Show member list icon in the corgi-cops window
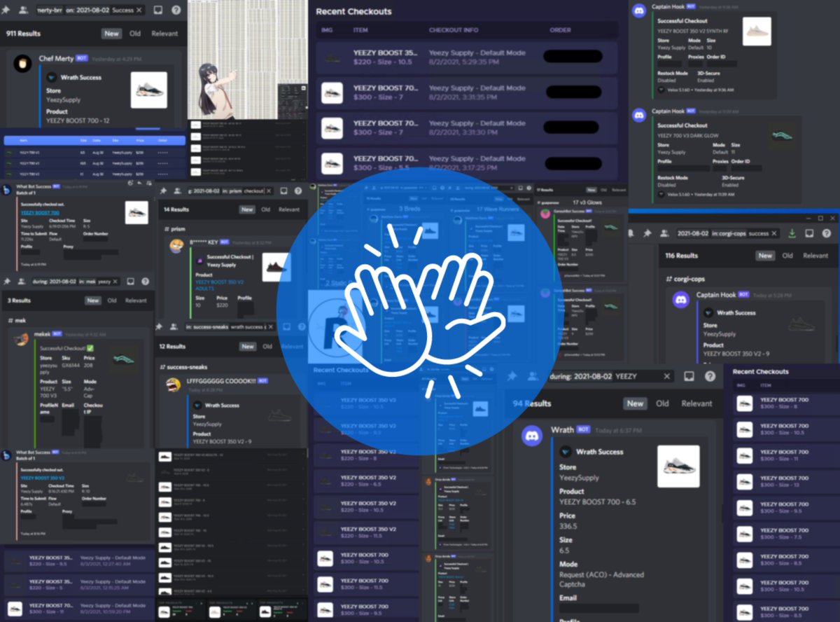The image size is (840, 622). 665,233
